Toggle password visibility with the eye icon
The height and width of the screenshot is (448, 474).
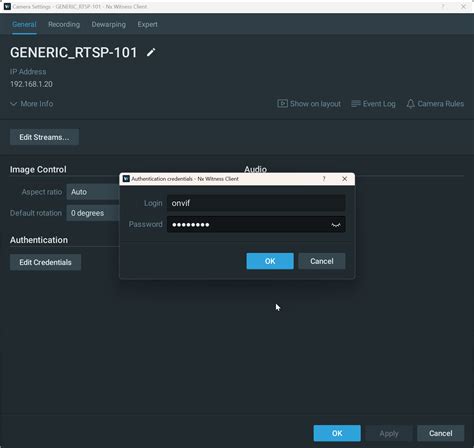point(336,225)
